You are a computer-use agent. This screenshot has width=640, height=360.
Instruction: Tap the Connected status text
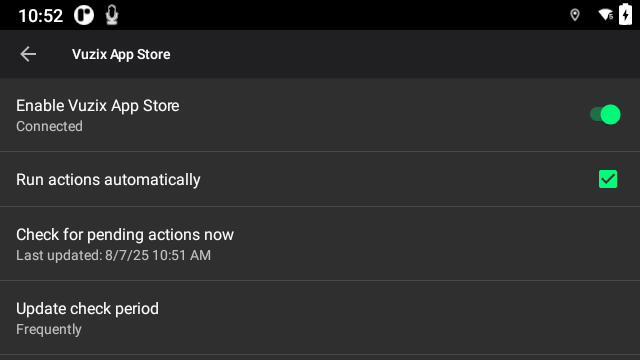point(49,126)
